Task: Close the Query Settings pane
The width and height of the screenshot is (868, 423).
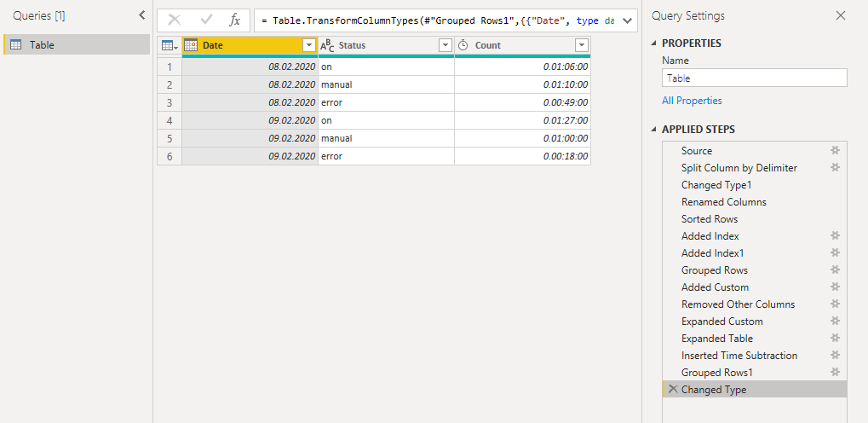Action: point(841,15)
